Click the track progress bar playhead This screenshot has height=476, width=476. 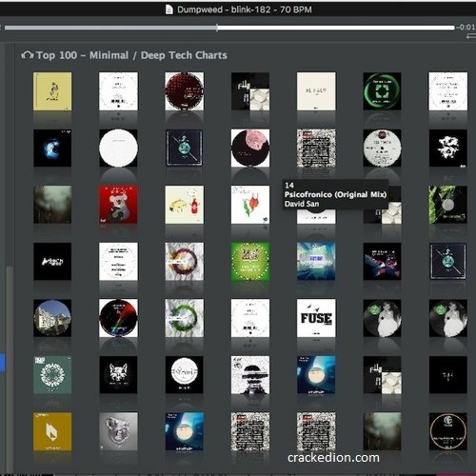217,28
